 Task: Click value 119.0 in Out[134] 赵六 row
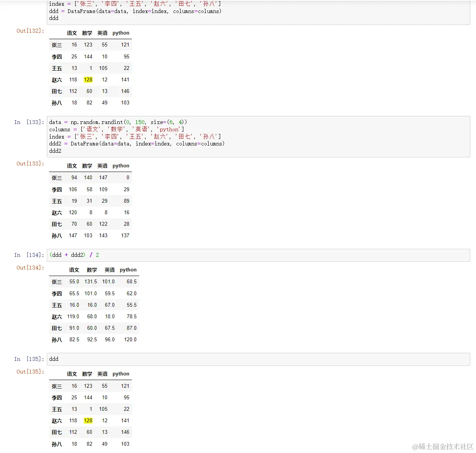(x=73, y=316)
